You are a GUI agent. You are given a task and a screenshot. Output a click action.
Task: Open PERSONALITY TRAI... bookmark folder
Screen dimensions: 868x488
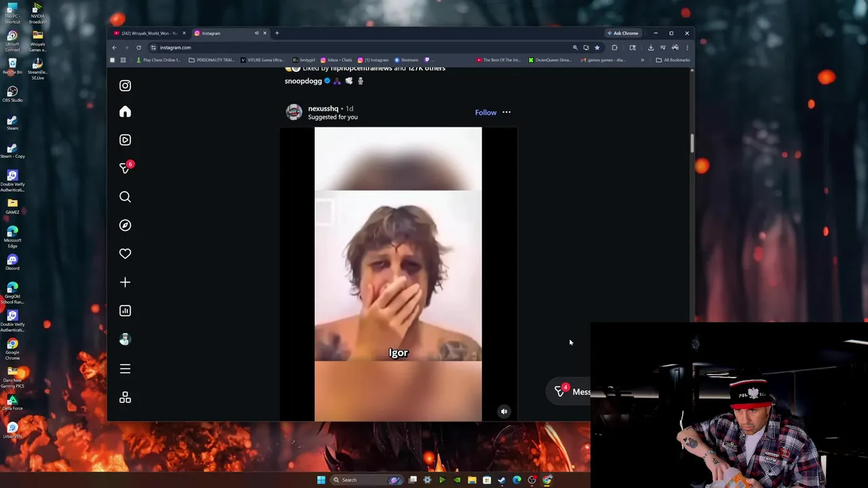pyautogui.click(x=212, y=60)
